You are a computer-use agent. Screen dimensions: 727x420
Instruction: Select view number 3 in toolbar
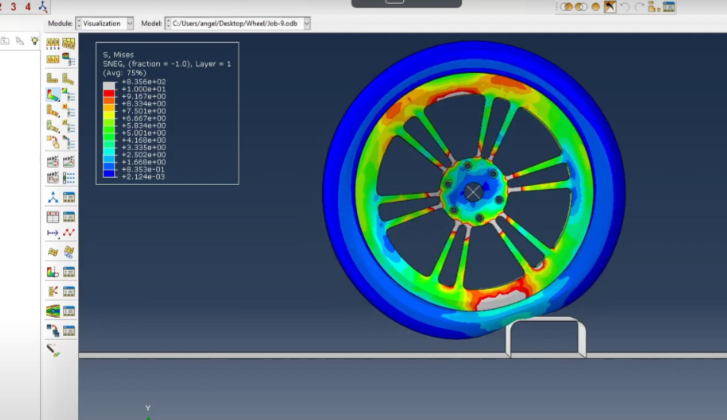tap(13, 7)
